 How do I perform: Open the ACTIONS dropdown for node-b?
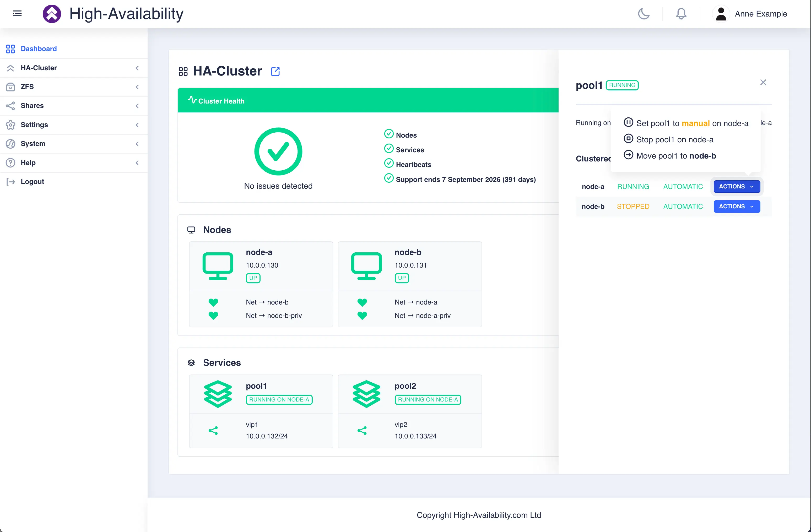(x=737, y=207)
